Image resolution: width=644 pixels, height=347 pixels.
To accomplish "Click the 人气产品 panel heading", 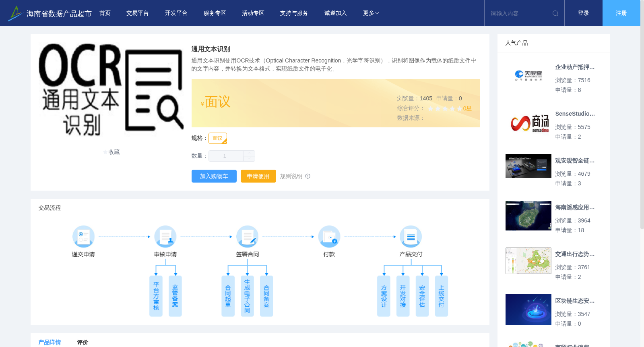I will click(x=516, y=43).
